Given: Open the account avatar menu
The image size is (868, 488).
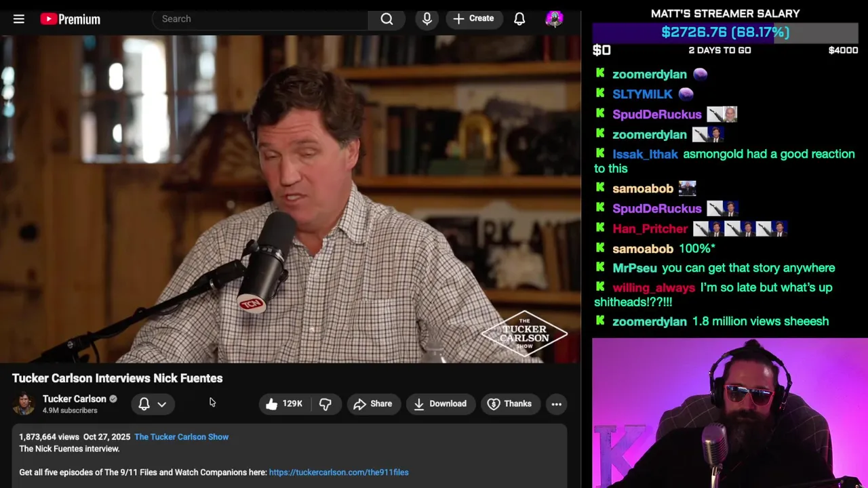Looking at the screenshot, I should click(x=554, y=19).
